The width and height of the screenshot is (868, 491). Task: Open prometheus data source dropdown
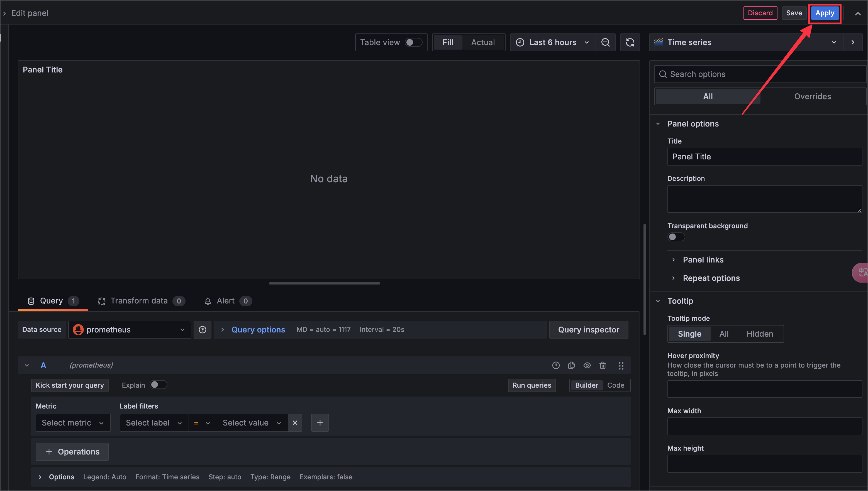tap(130, 329)
